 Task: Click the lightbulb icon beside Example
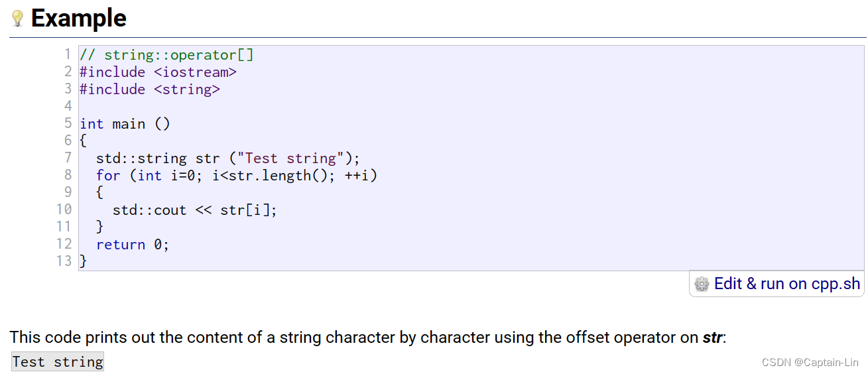click(x=18, y=18)
